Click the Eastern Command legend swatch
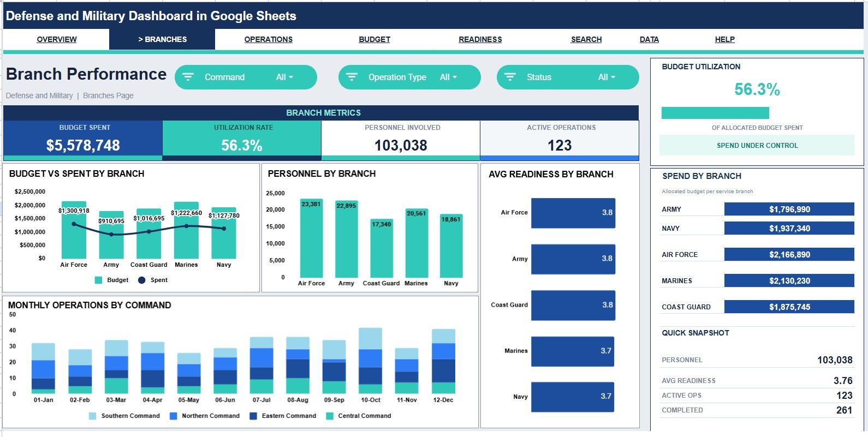Screen dimensions: 868x437 tap(253, 416)
